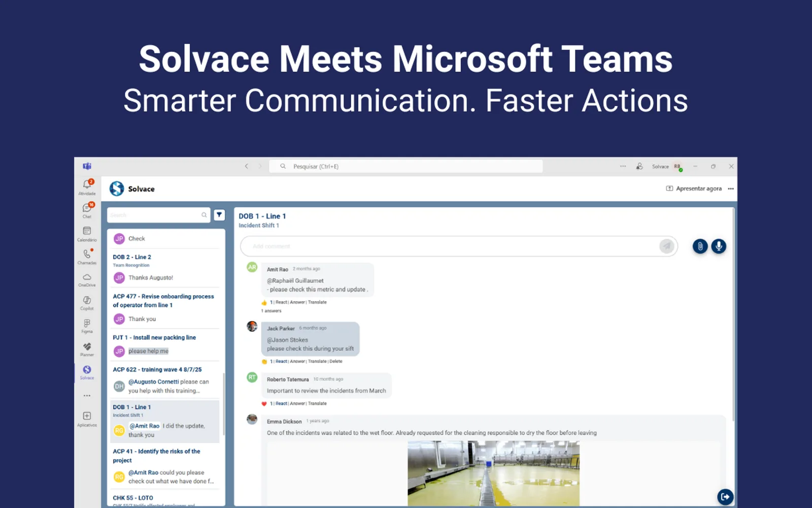Click the heart reaction on Roberto's comment
Image resolution: width=812 pixels, height=508 pixels.
coord(264,404)
